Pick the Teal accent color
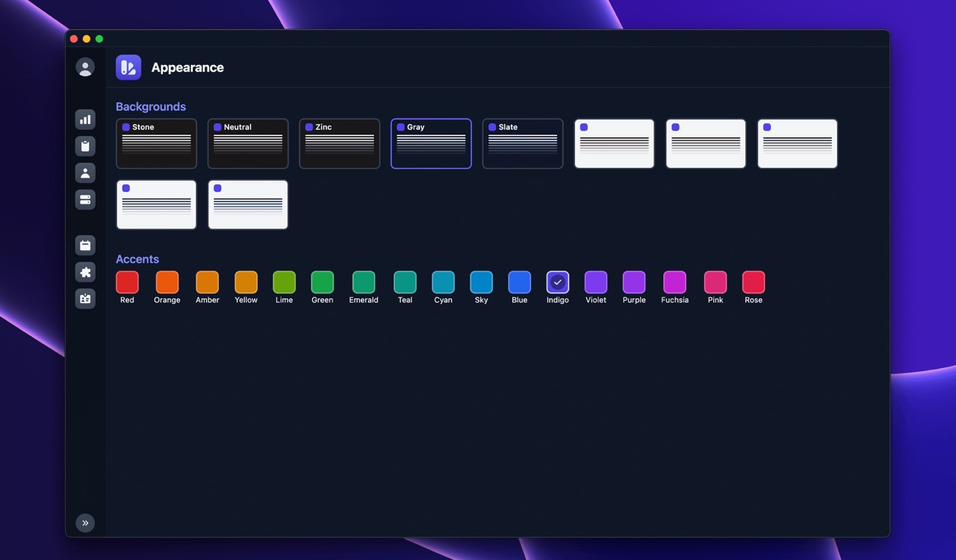The height and width of the screenshot is (560, 956). pos(405,282)
